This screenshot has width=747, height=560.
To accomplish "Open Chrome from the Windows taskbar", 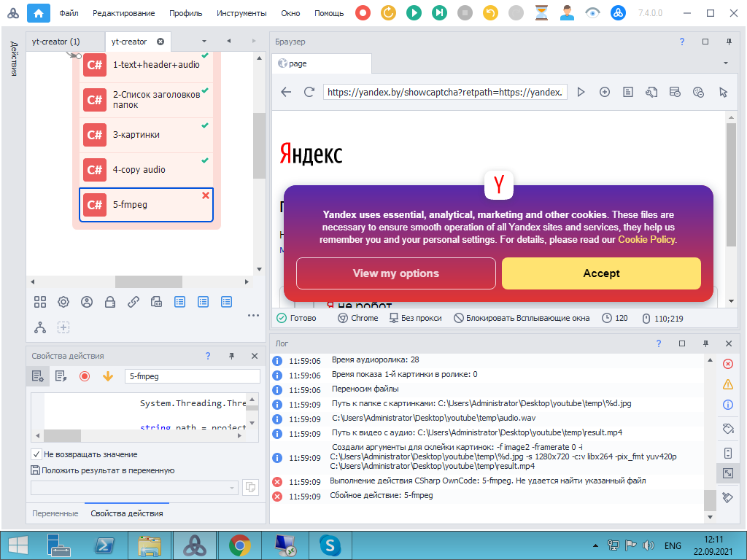I will point(239,545).
